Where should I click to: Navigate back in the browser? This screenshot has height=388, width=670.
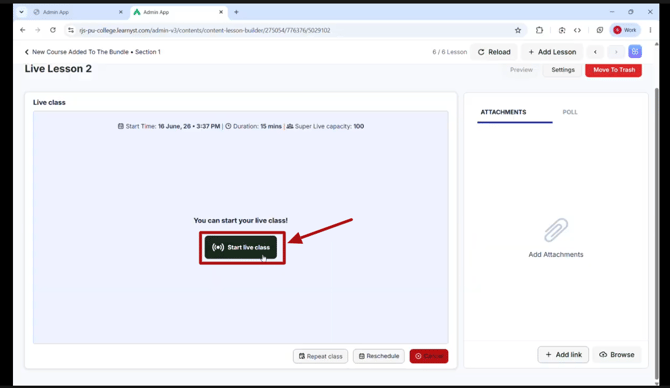coord(23,30)
